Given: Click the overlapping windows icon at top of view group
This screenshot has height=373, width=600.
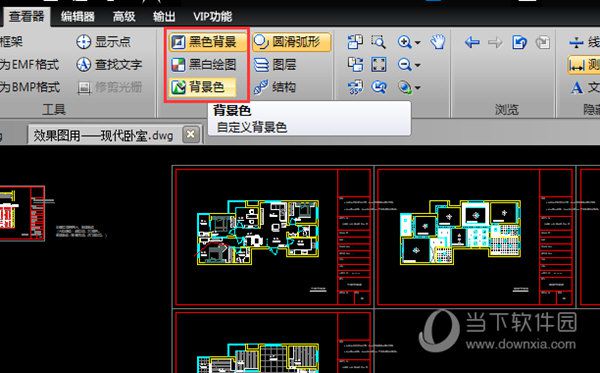Looking at the screenshot, I should [x=355, y=41].
